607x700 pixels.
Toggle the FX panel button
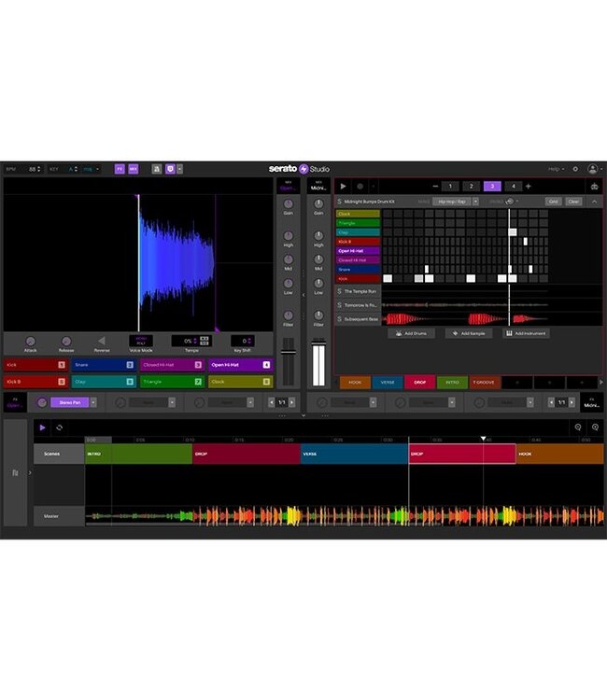coord(120,169)
